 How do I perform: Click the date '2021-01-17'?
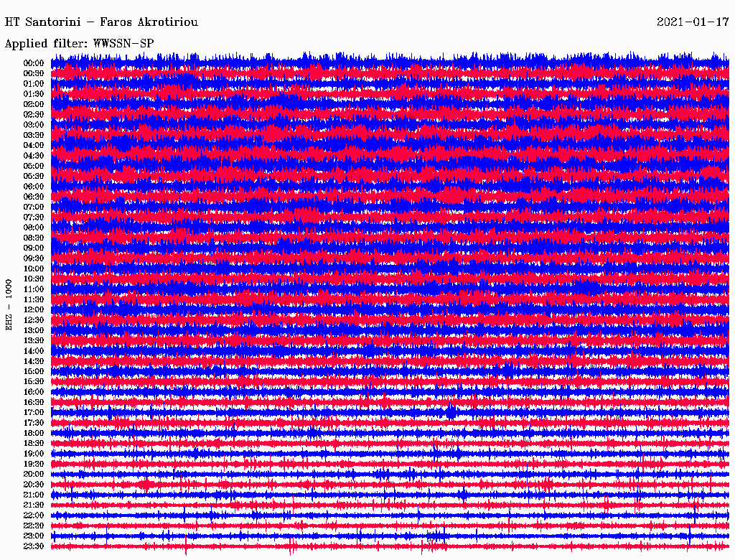coord(693,22)
